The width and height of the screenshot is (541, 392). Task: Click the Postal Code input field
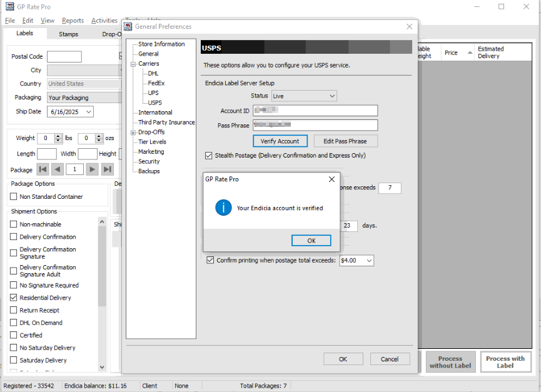pos(64,56)
